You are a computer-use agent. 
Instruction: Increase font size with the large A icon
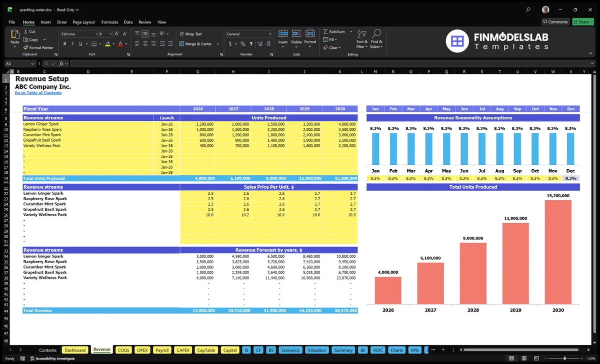(117, 34)
